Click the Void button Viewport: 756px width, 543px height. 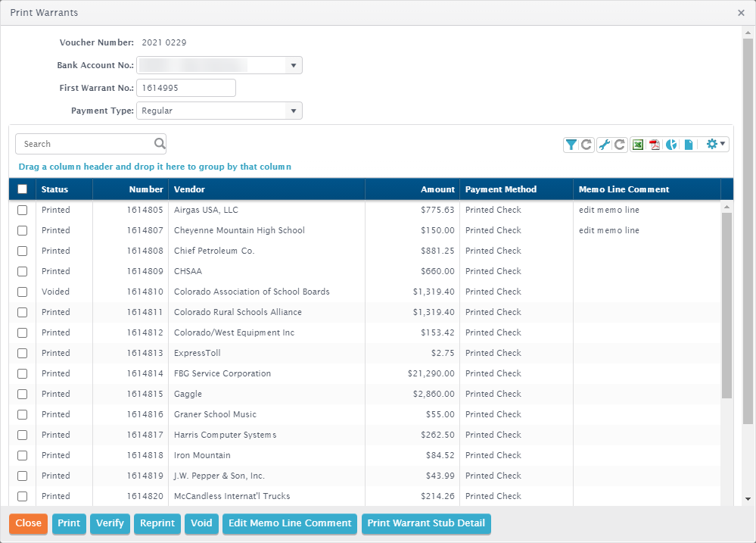(x=201, y=524)
